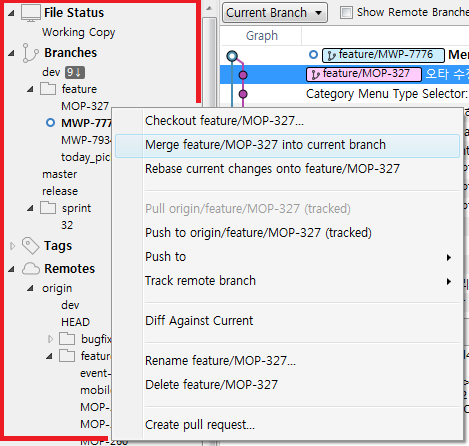Click the feature folder icon under Branches
Viewport: 469px width, 446px height.
48,89
